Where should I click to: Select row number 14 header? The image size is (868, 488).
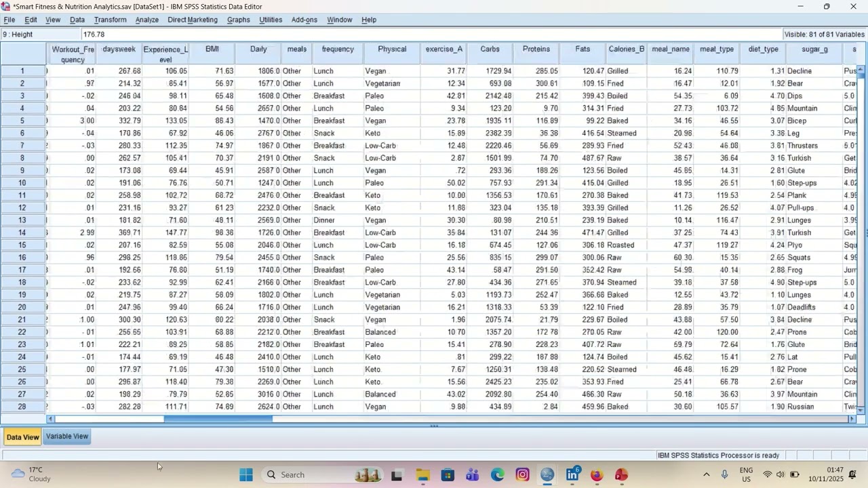coord(23,233)
